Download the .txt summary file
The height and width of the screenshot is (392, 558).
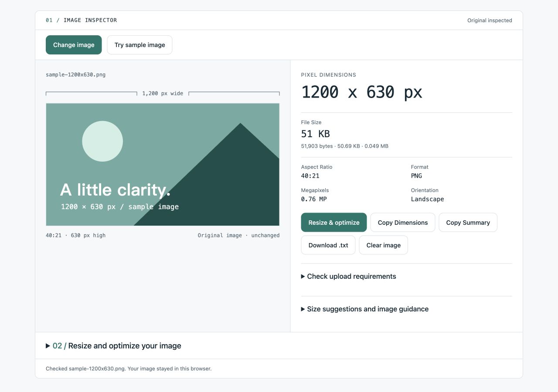coord(328,245)
